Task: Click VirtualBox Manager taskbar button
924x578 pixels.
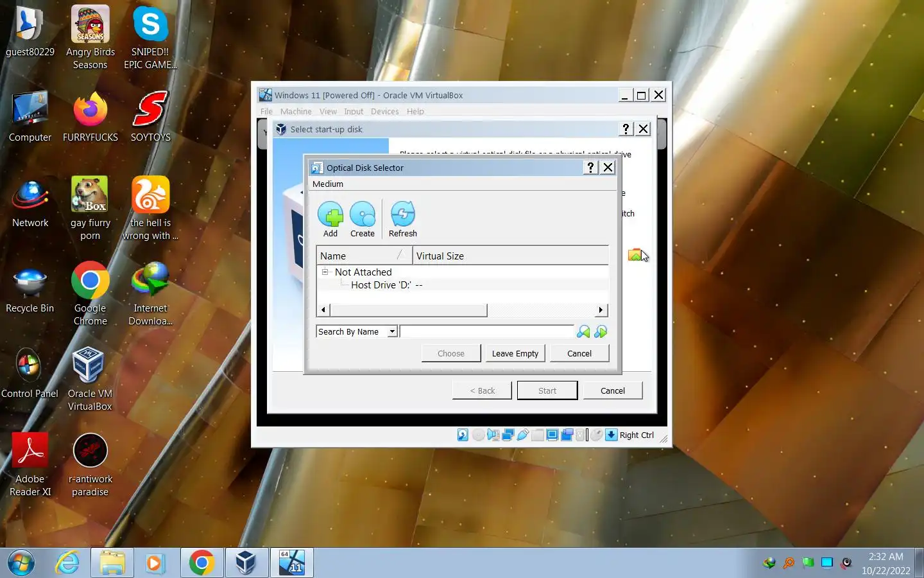Action: pos(246,563)
